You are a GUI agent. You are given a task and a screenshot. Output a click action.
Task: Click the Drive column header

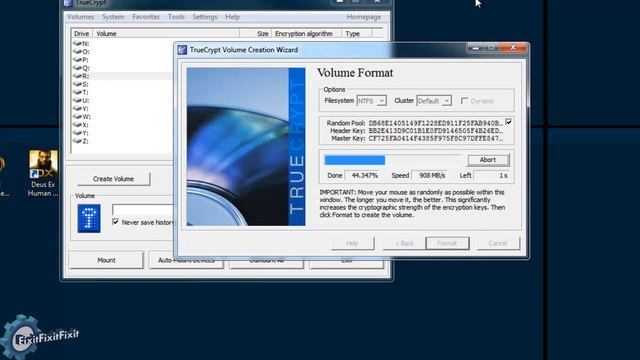(x=82, y=33)
